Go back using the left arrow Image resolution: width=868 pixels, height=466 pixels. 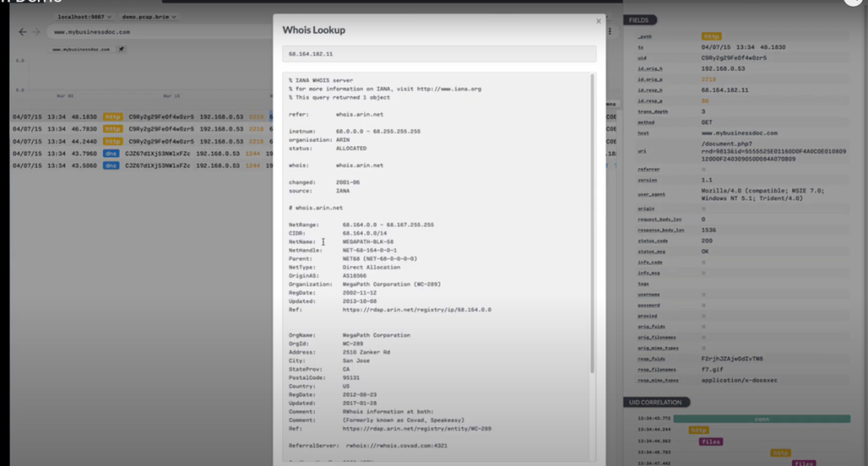[x=23, y=32]
